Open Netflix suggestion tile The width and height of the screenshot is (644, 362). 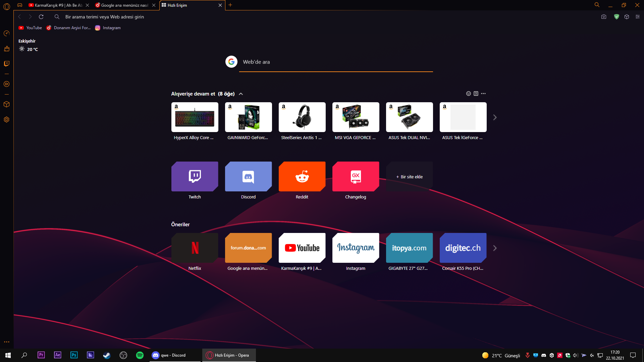195,248
